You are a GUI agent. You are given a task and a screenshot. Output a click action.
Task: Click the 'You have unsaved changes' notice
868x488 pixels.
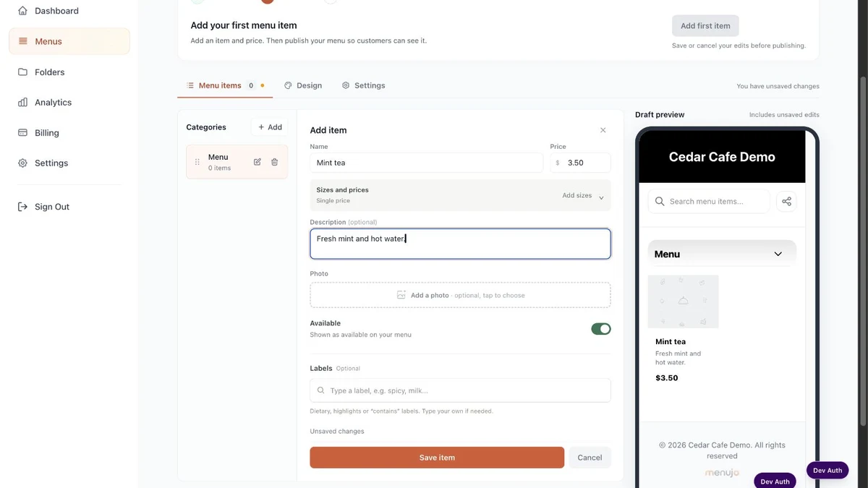[778, 86]
